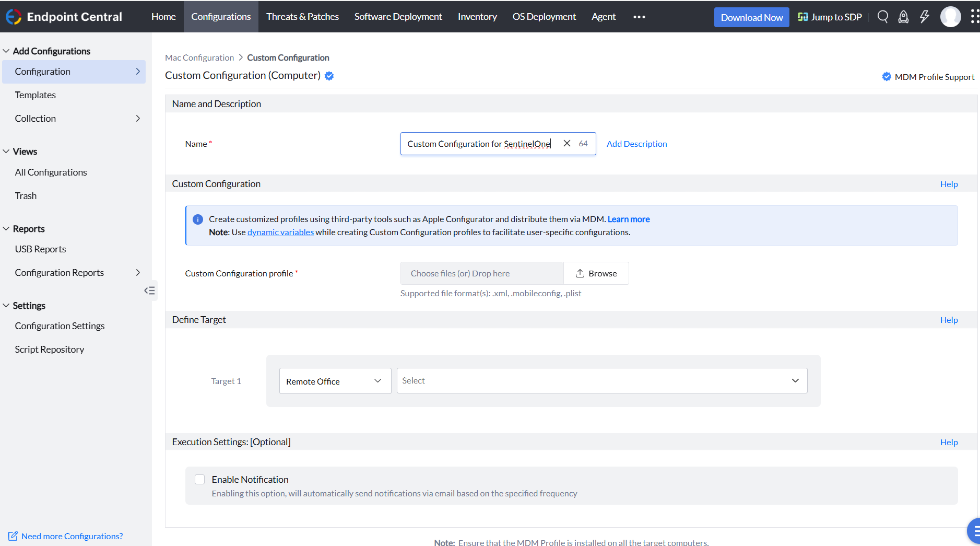Collapse the left sidebar panel
Viewport: 980px width, 546px height.
tap(150, 290)
